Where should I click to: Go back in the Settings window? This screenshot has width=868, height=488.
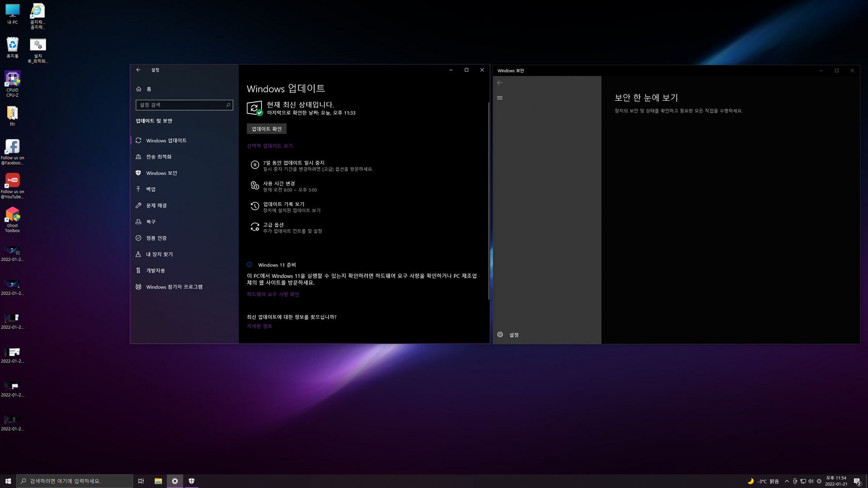click(139, 70)
